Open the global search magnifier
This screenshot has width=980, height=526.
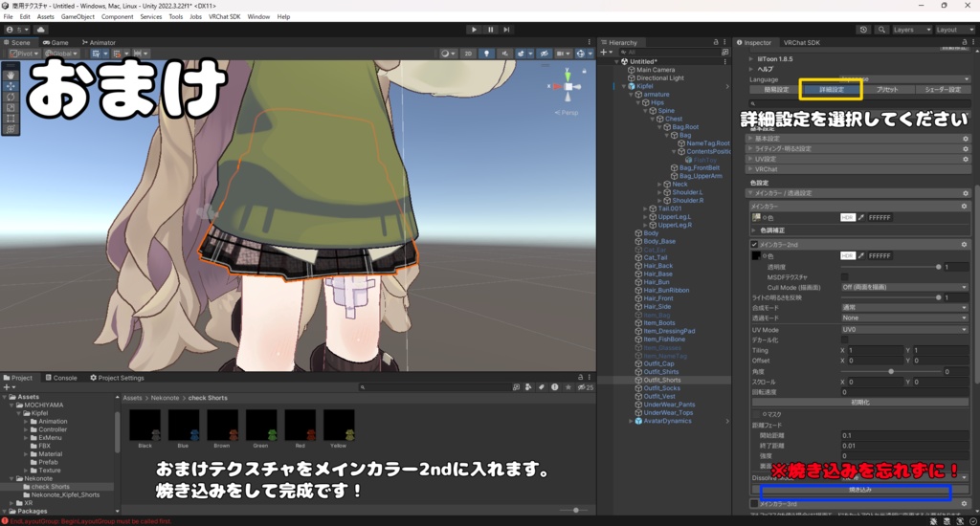[x=881, y=30]
